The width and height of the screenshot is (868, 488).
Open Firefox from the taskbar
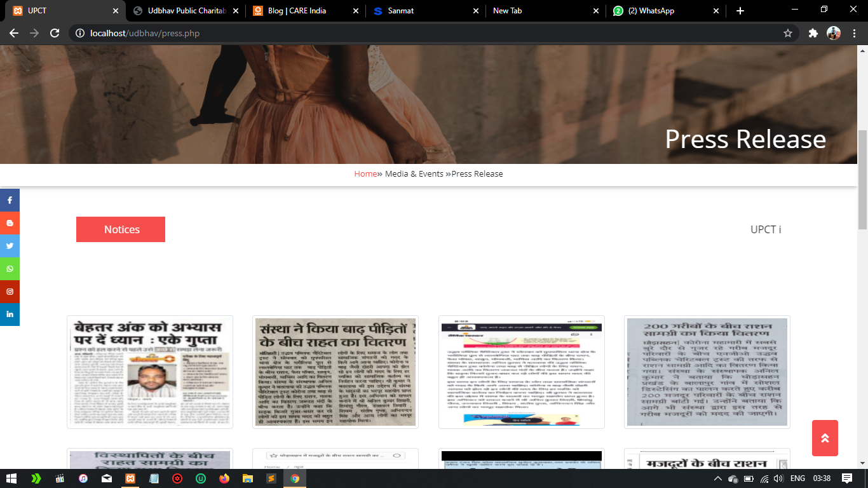coord(224,478)
